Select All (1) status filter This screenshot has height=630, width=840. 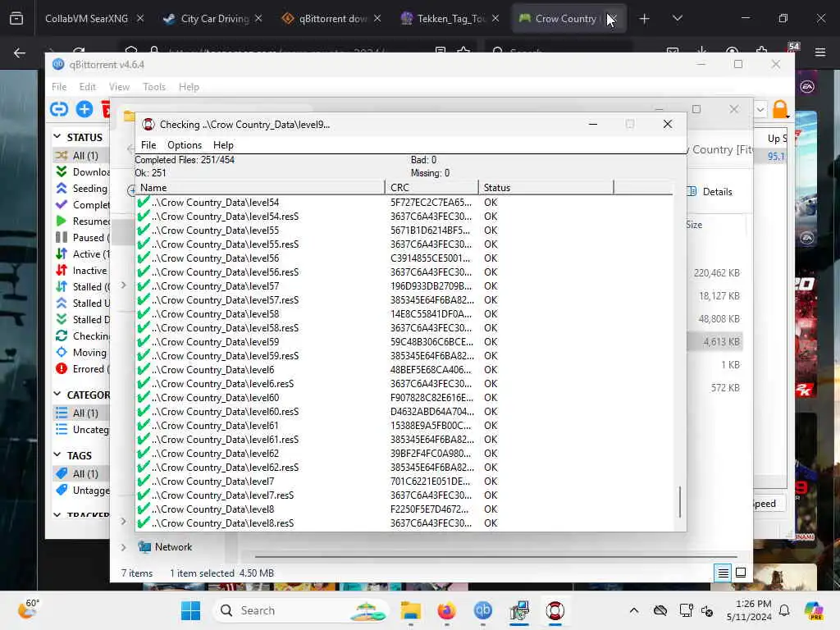click(82, 155)
